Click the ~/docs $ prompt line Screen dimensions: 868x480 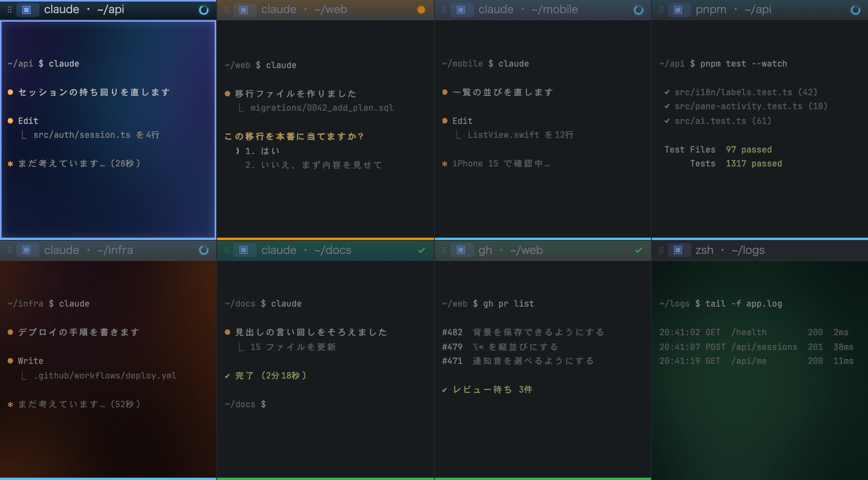tap(245, 404)
